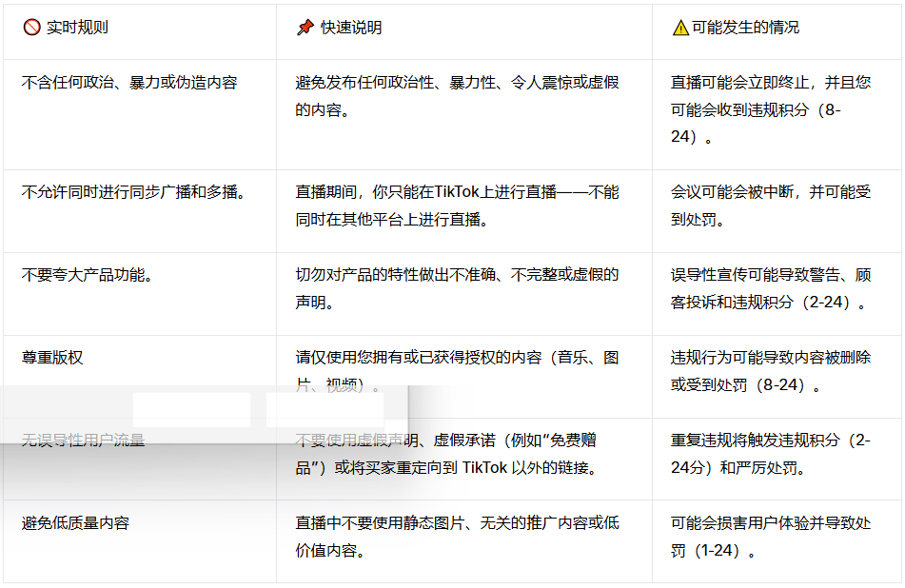This screenshot has width=905, height=588.
Task: Select the cell starting with 避免发布任何政治性
Action: click(x=457, y=96)
